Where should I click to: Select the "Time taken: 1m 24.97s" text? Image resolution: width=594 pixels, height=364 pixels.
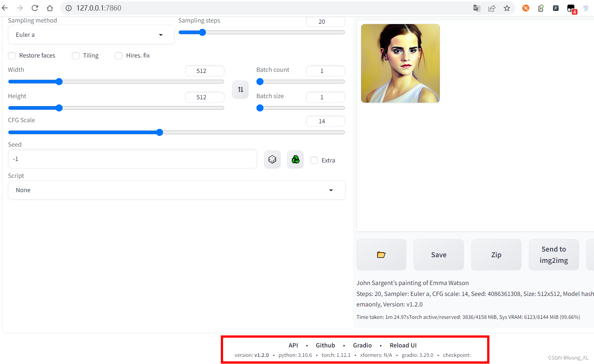click(383, 317)
